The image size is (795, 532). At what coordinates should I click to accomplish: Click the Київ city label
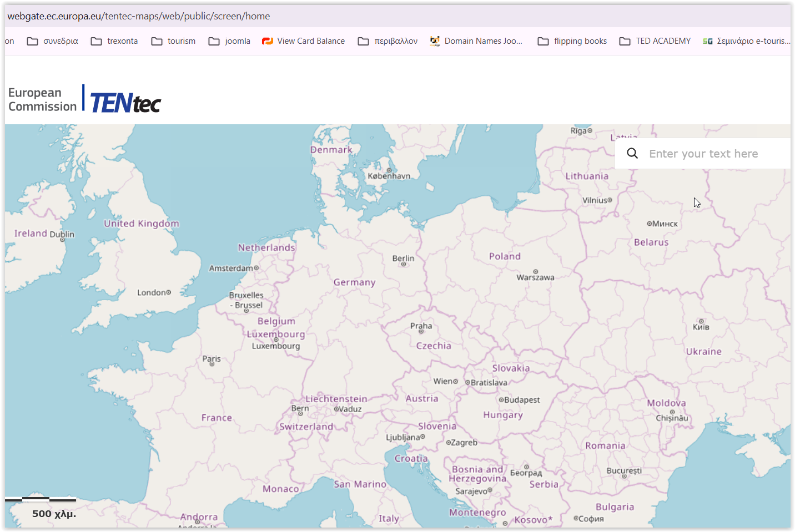click(701, 327)
